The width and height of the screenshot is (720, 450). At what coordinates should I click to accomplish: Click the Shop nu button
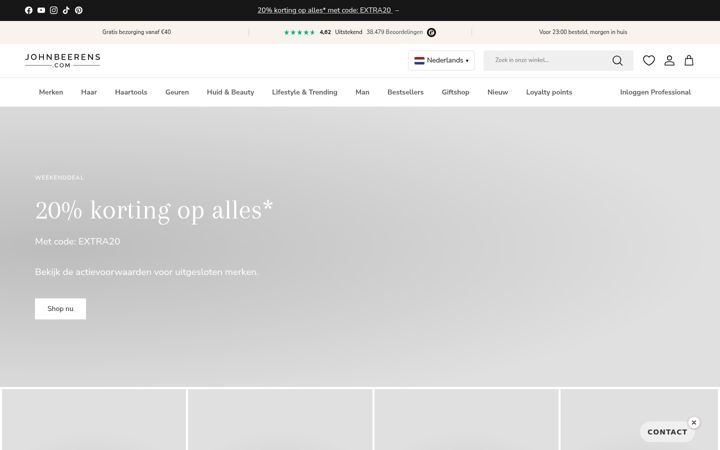[60, 309]
